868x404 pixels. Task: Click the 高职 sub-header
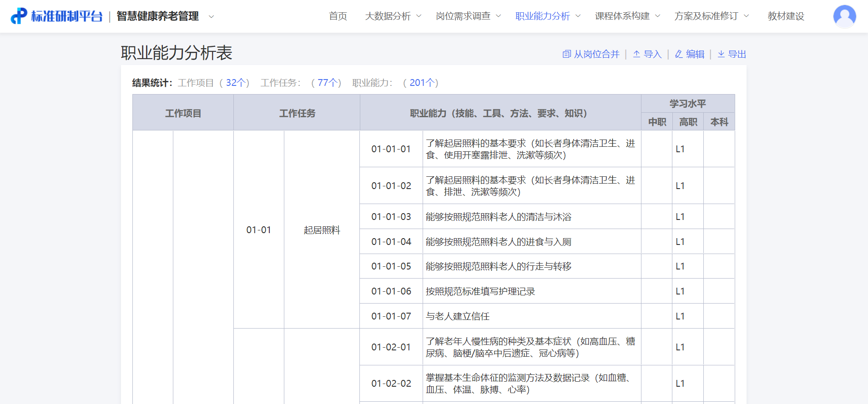click(688, 122)
